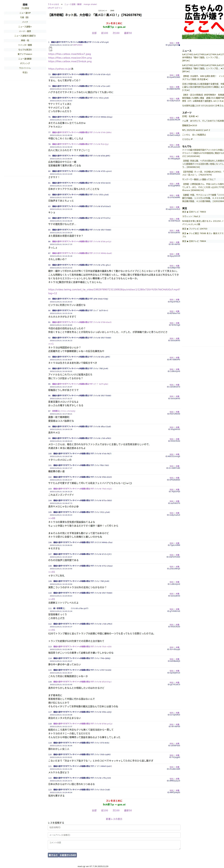224x868 pixels.
Task: Open the ウエイトトレ board link
Action: (x=25, y=68)
